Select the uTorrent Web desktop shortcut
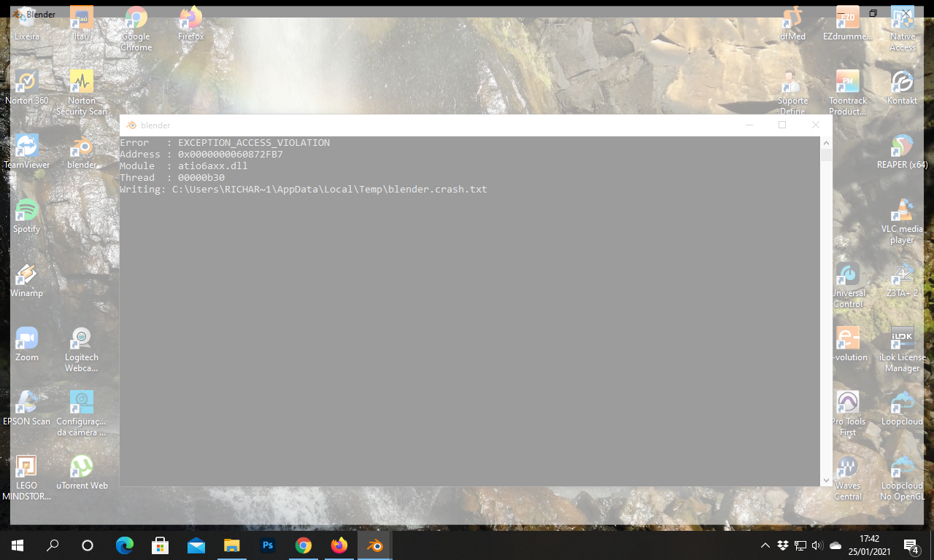This screenshot has height=560, width=934. click(82, 472)
